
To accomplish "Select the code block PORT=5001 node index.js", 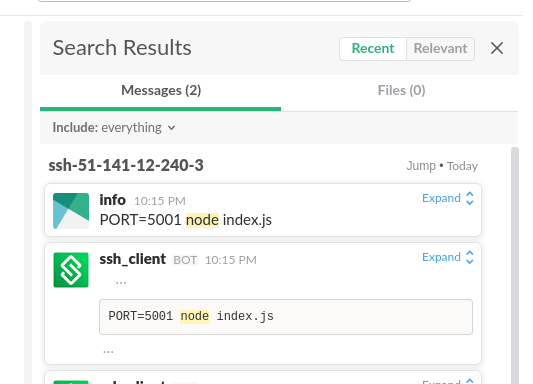I will pos(286,317).
